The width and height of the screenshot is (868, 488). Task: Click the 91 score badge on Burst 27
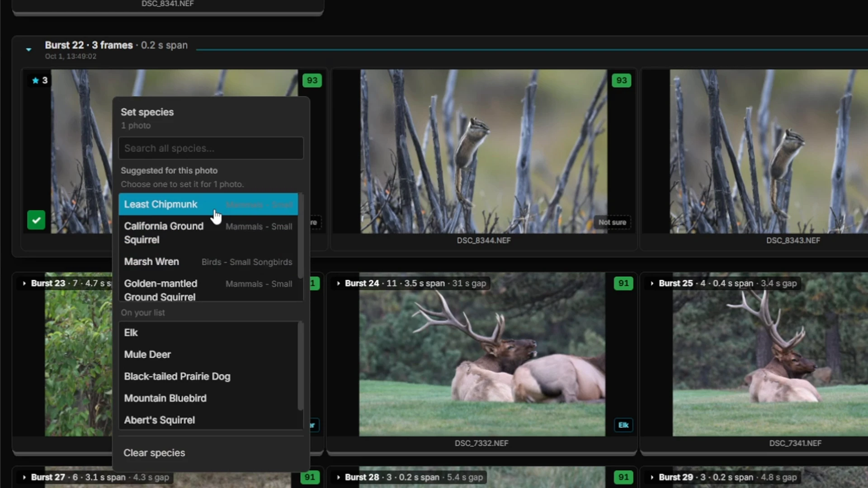coord(310,477)
